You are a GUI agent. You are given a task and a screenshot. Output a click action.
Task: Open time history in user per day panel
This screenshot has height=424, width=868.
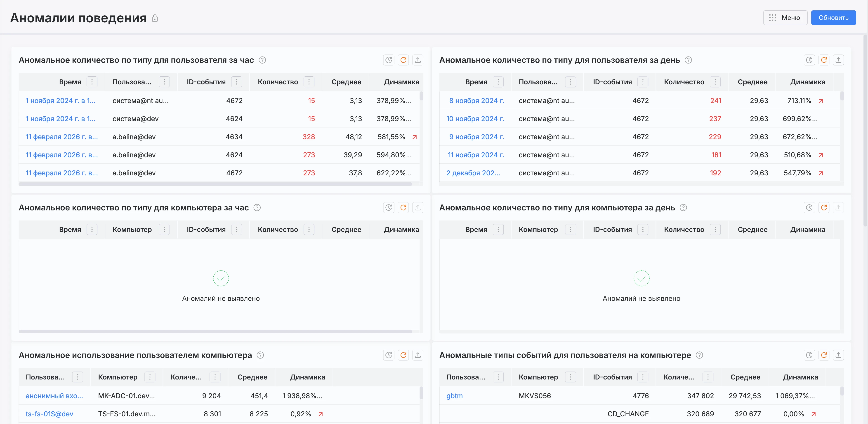pos(809,60)
